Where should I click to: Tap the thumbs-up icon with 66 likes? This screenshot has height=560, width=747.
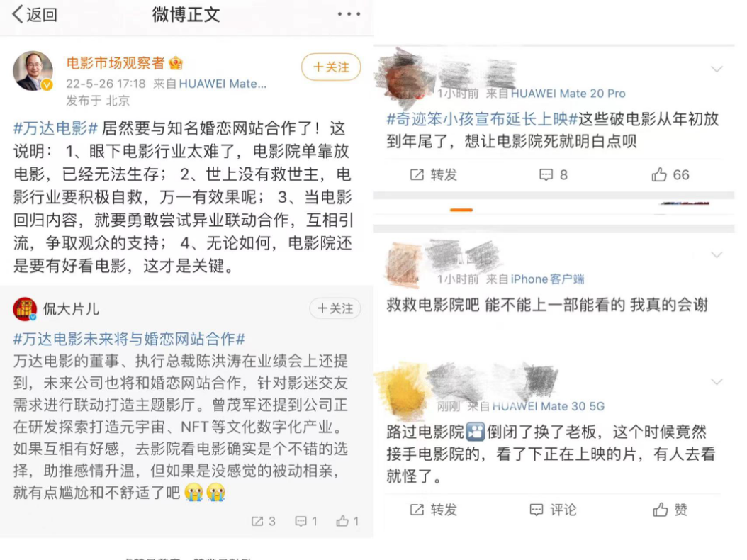pos(670,175)
